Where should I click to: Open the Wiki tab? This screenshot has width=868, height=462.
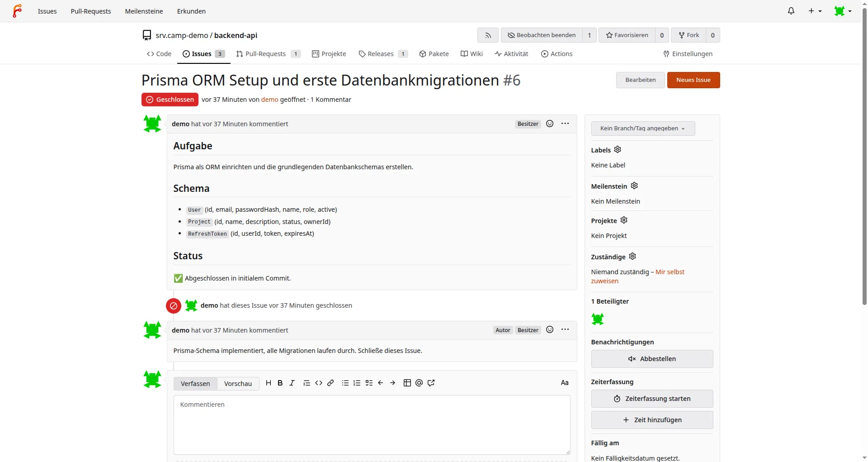pyautogui.click(x=472, y=54)
